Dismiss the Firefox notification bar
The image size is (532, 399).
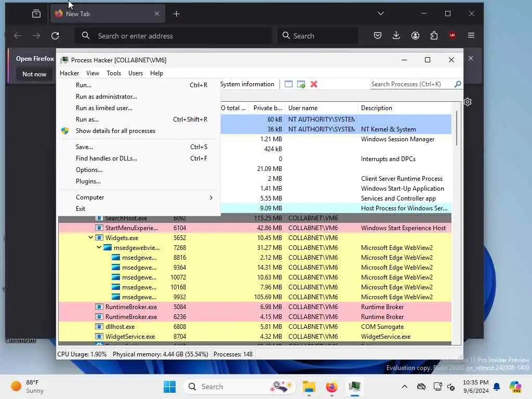[x=471, y=58]
